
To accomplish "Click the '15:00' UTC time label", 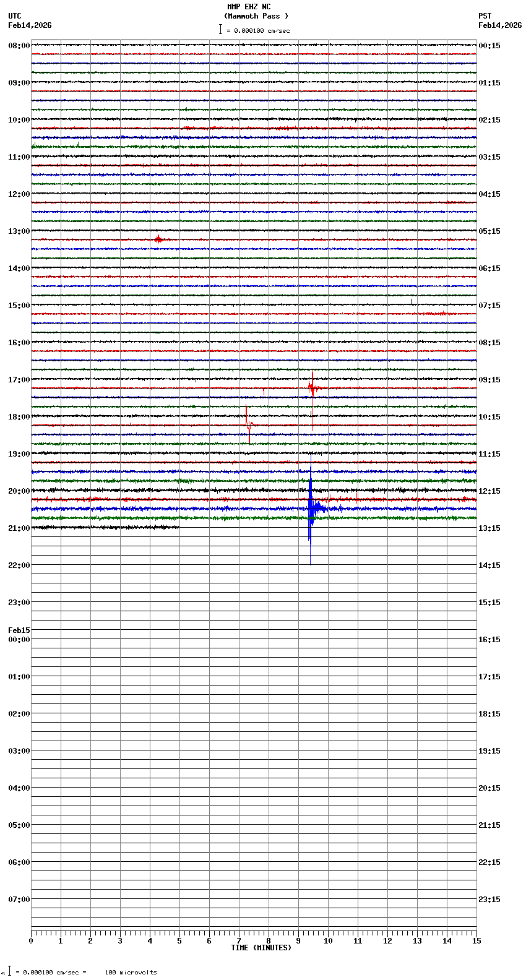I will (19, 306).
